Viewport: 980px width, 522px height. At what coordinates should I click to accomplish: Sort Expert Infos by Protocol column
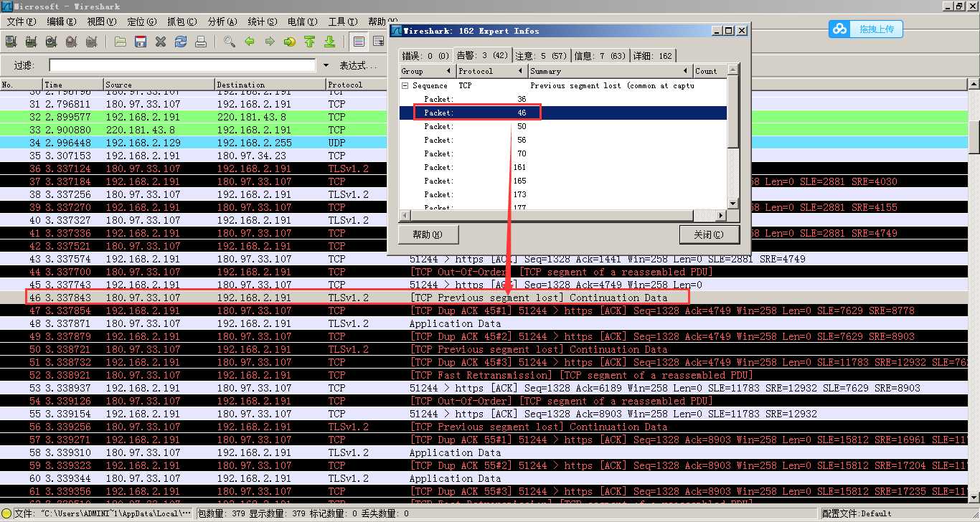tap(491, 71)
